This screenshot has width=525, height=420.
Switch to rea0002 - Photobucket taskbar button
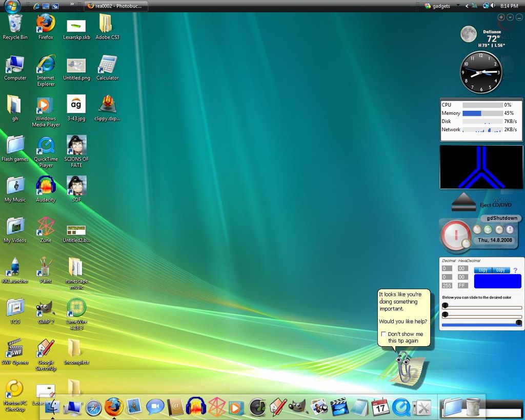116,6
